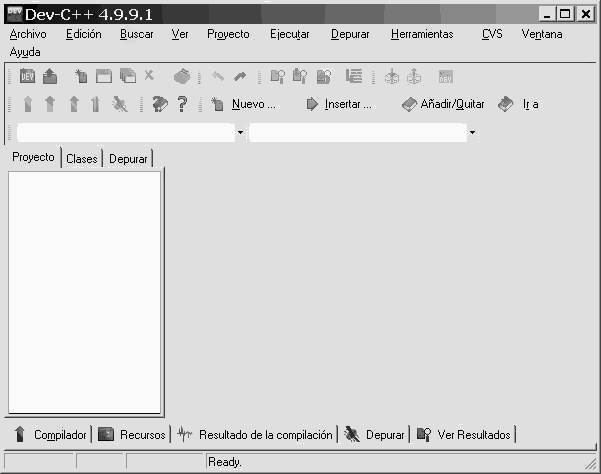Open the Herramientas menu
Screen dimensions: 601x474
[x=421, y=34]
